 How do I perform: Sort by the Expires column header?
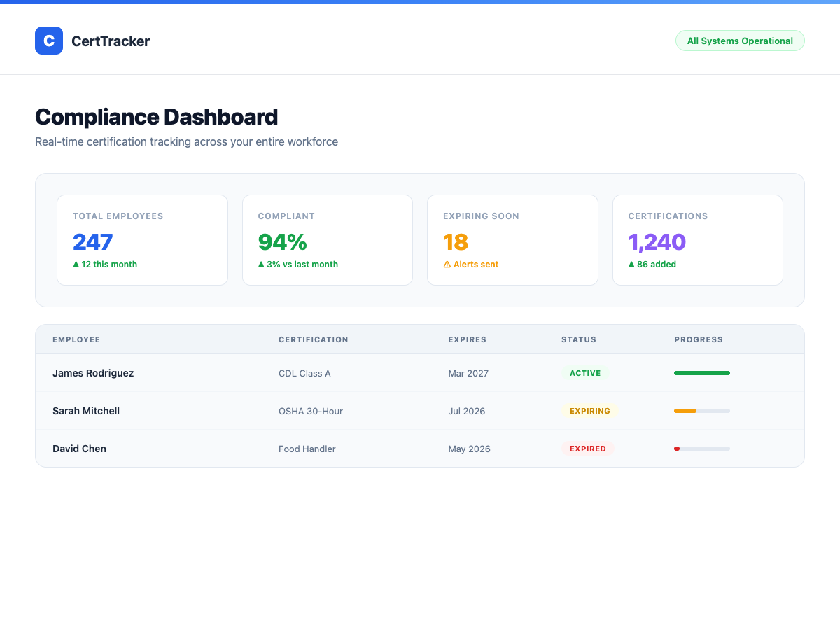468,339
